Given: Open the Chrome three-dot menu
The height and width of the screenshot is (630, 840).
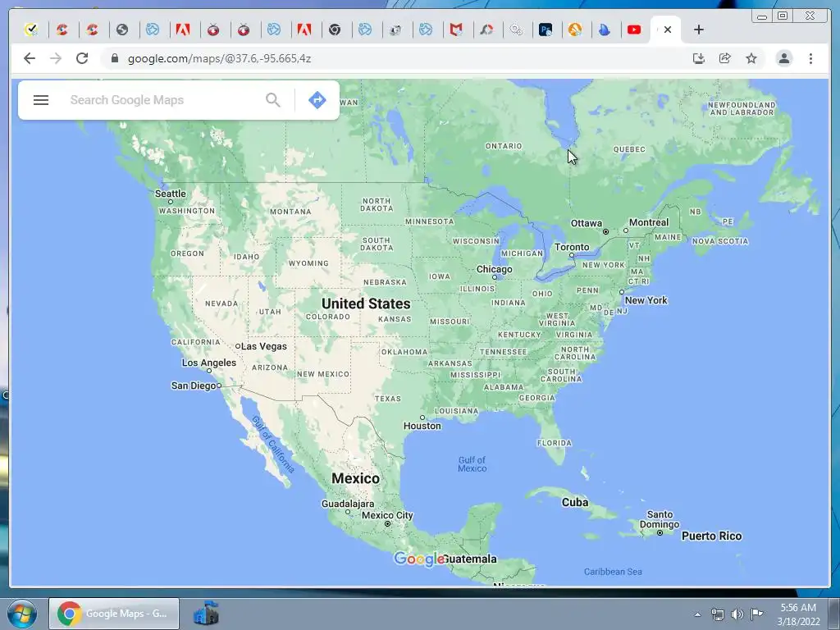Looking at the screenshot, I should point(810,58).
